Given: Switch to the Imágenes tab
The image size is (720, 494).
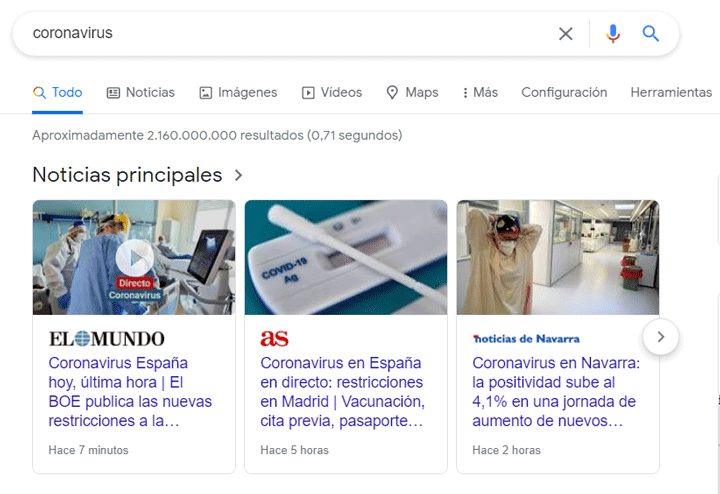Looking at the screenshot, I should [x=238, y=92].
